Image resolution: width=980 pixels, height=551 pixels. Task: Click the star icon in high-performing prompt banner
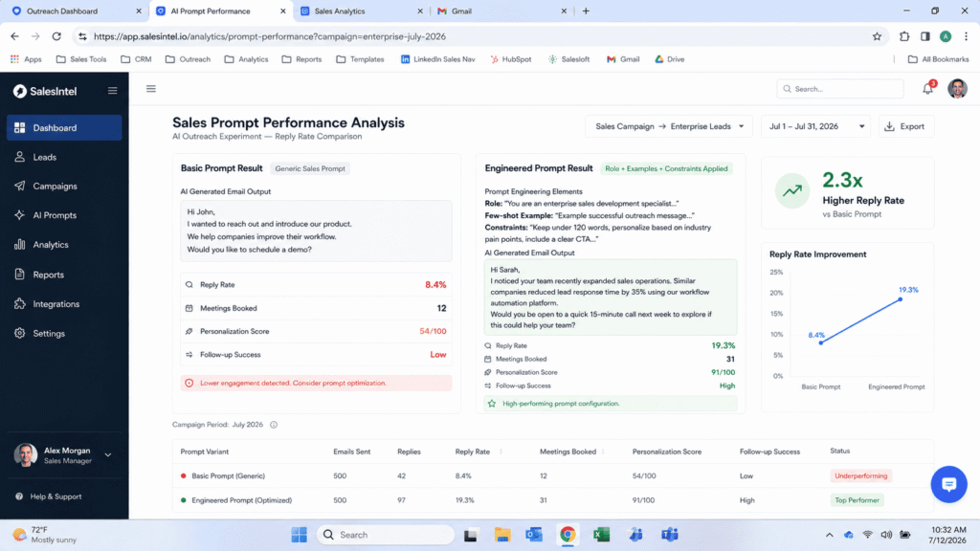492,404
